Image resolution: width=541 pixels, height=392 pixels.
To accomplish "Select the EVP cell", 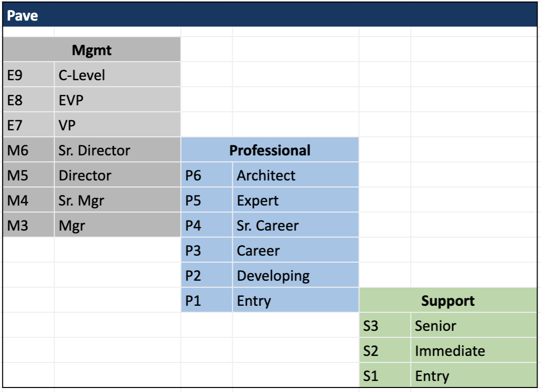I will pos(117,100).
